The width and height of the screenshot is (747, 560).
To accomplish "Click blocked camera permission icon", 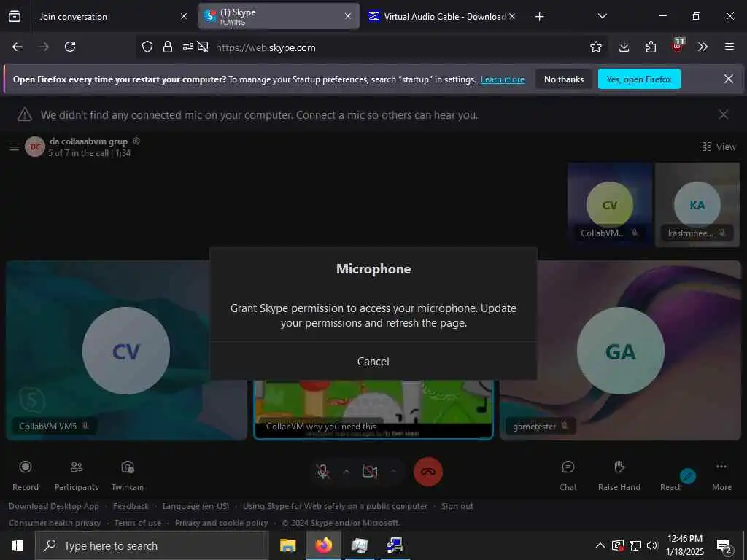I will pyautogui.click(x=203, y=47).
